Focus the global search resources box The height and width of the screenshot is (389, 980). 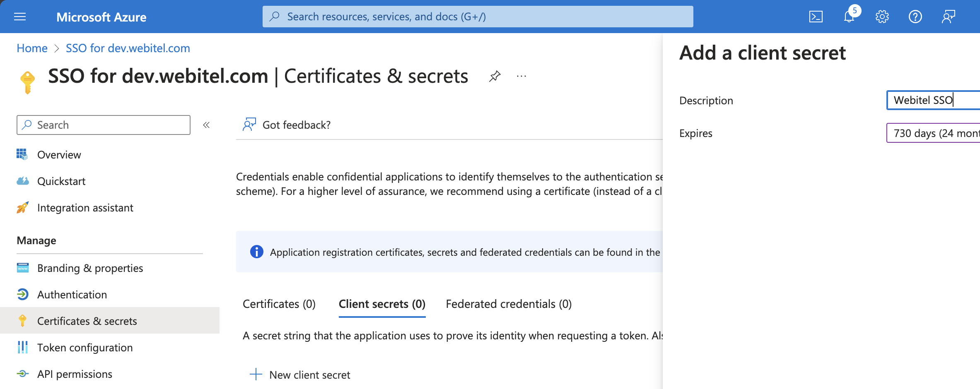[x=478, y=17]
